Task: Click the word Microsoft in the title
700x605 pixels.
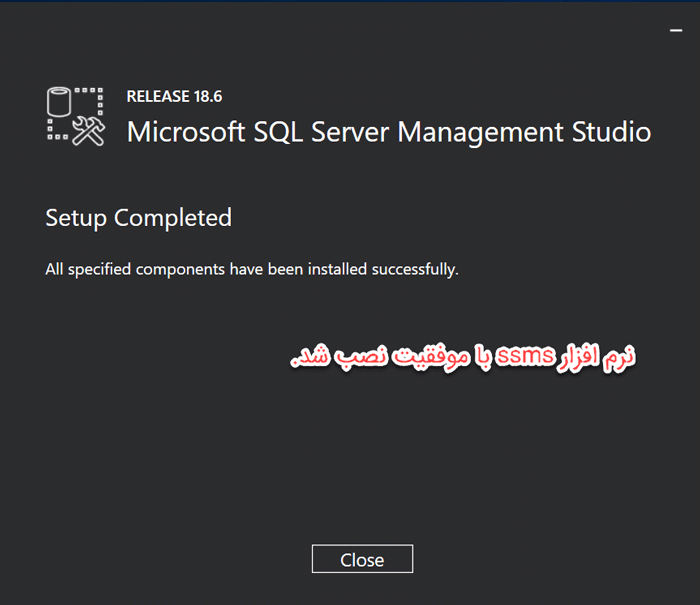Action: pyautogui.click(x=186, y=132)
